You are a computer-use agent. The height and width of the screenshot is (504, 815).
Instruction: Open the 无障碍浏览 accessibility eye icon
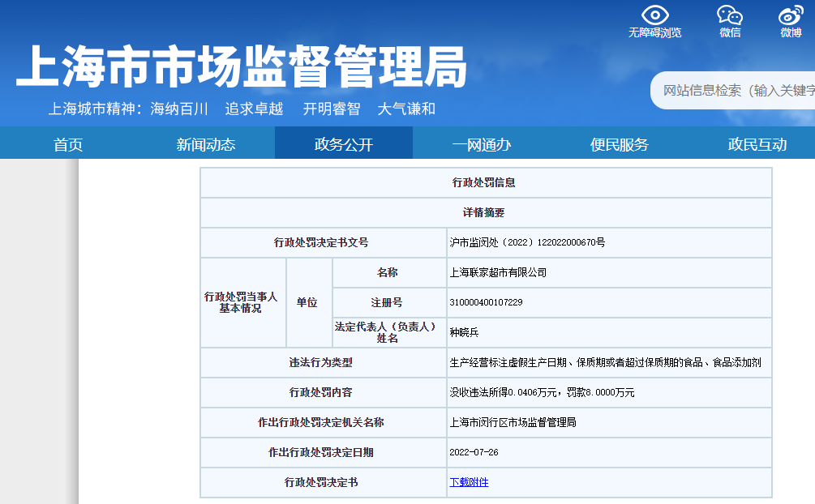click(655, 15)
